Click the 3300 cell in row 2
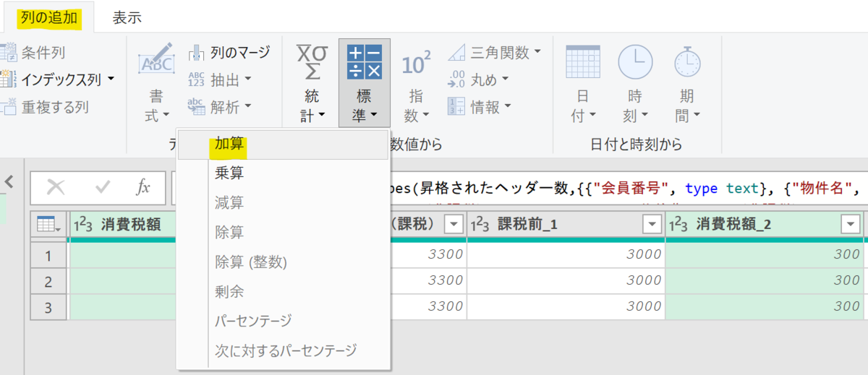 point(427,280)
